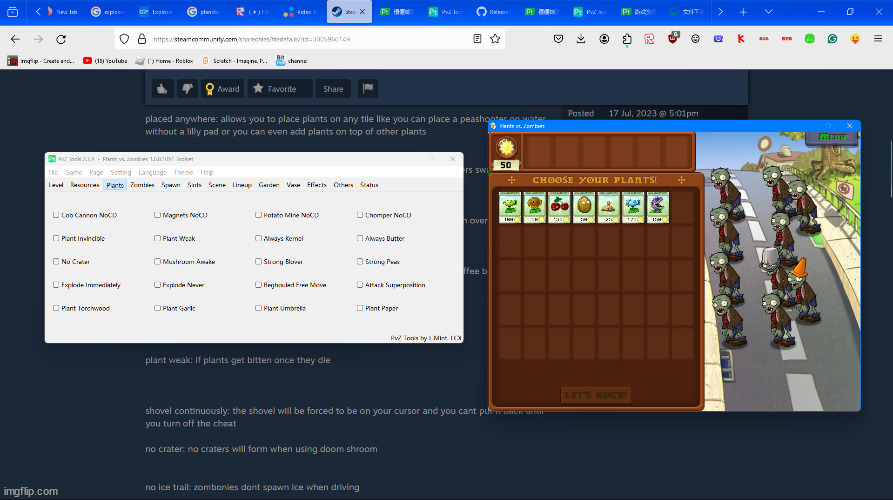
Task: Toggle the Mushroom Awake checkbox
Action: pyautogui.click(x=158, y=262)
